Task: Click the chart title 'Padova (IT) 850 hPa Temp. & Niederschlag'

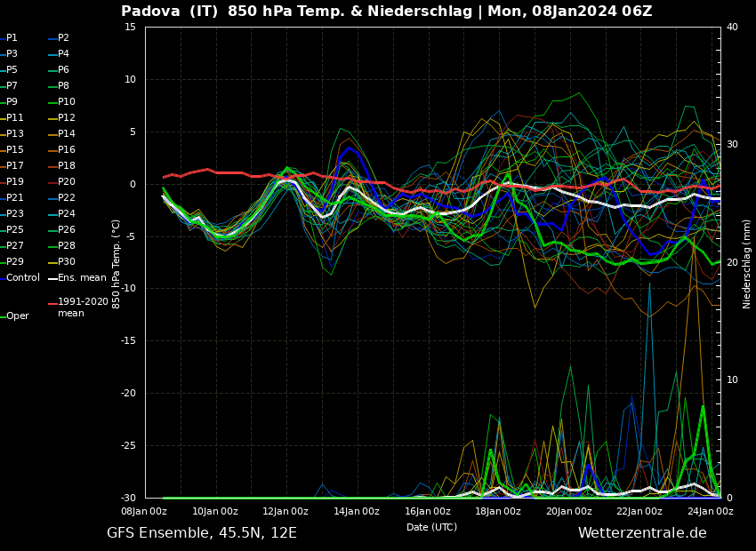Action: [296, 12]
